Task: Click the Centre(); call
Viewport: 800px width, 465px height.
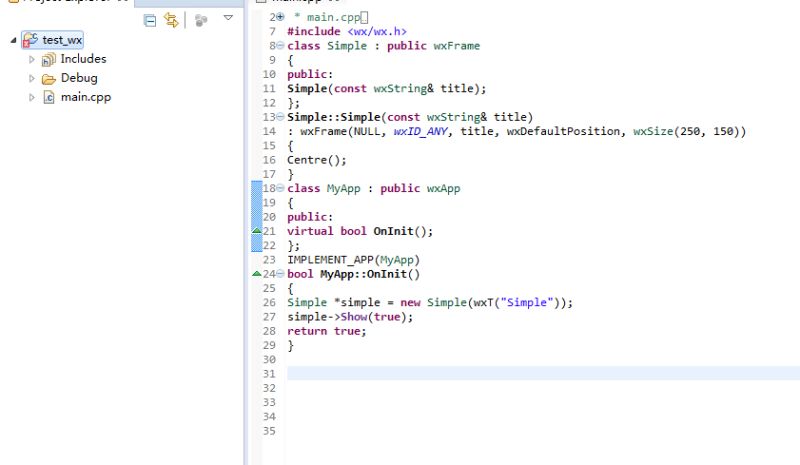Action: click(x=317, y=160)
